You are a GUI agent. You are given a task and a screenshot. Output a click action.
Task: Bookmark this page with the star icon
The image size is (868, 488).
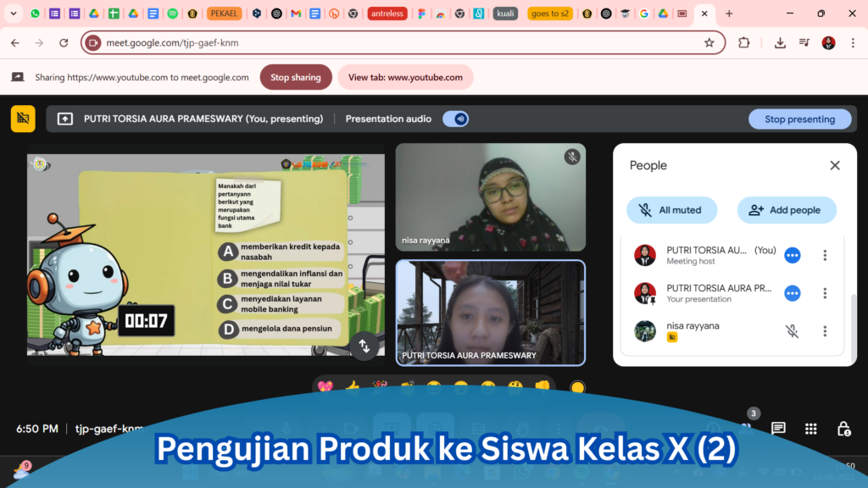click(709, 42)
